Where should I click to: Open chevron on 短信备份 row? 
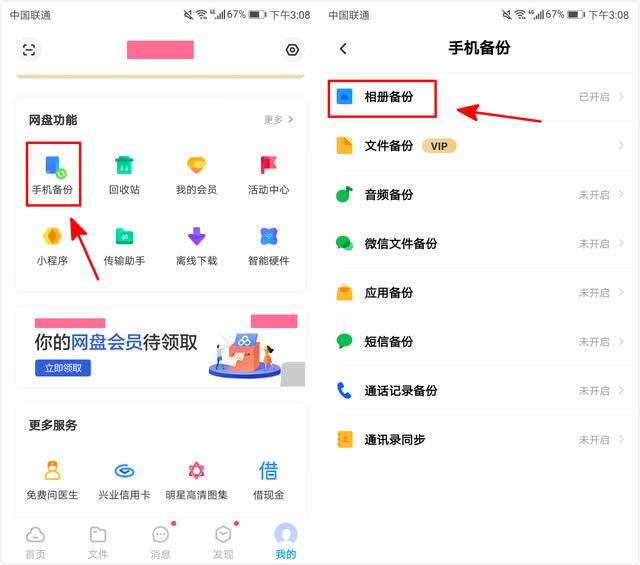pos(621,341)
